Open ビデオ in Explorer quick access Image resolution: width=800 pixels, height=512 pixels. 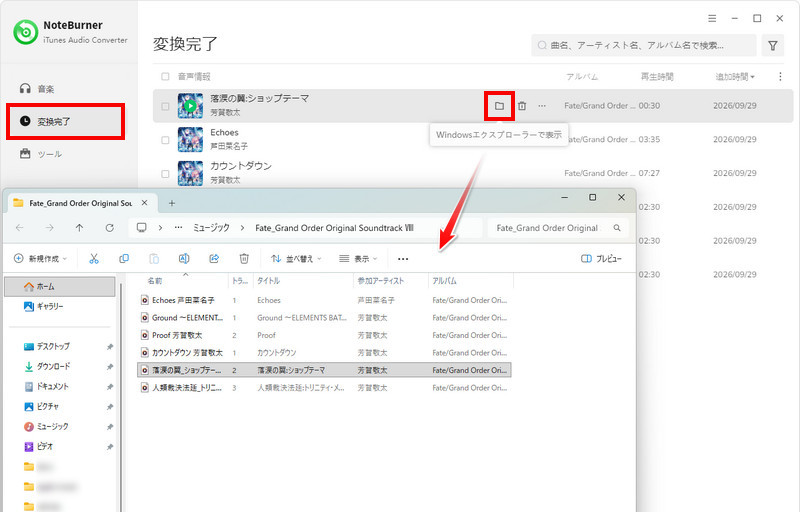click(38, 446)
